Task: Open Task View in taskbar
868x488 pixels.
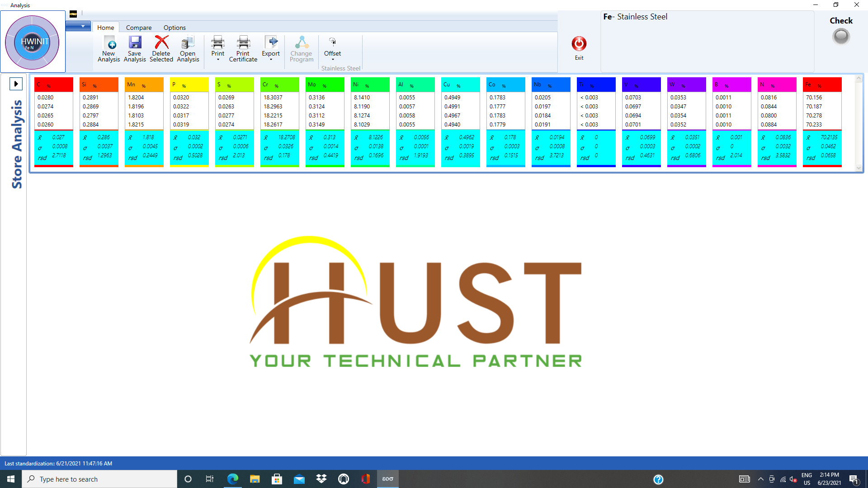Action: (209, 479)
